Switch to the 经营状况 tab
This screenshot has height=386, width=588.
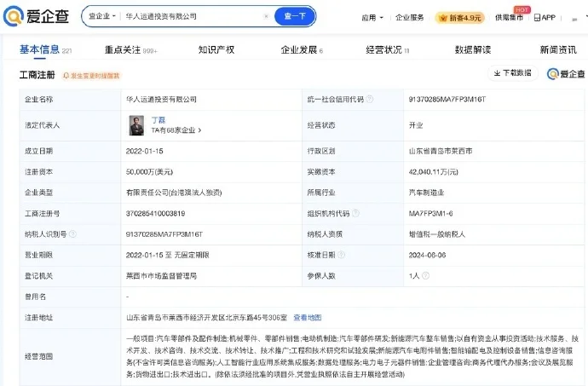[x=388, y=50]
